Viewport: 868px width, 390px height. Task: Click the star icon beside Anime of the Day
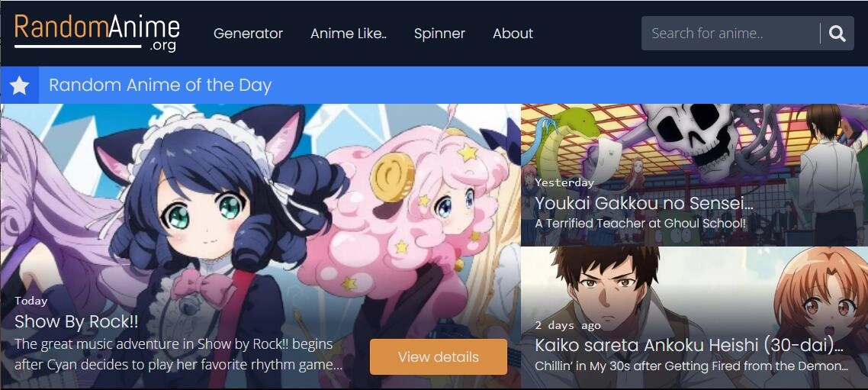[19, 85]
